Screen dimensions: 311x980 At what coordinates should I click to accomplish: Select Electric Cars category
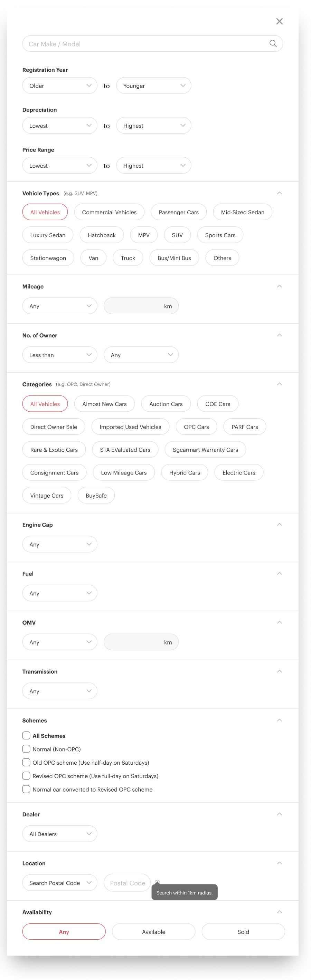tap(238, 472)
